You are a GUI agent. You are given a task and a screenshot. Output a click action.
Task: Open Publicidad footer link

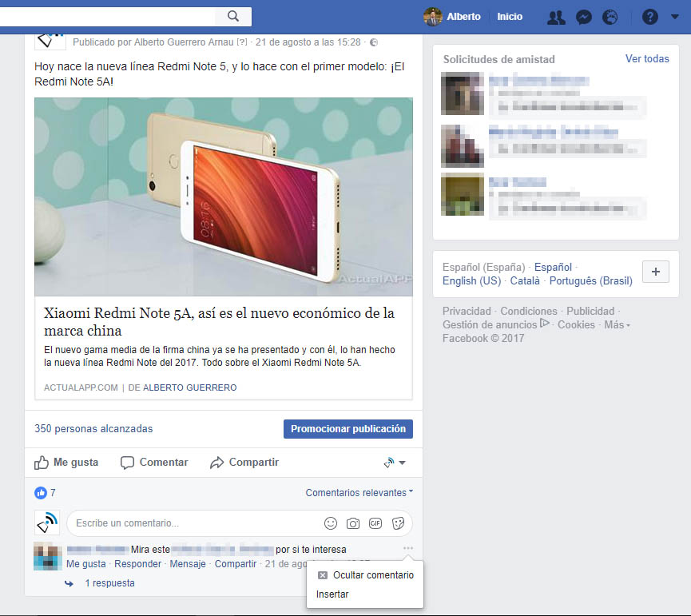590,311
